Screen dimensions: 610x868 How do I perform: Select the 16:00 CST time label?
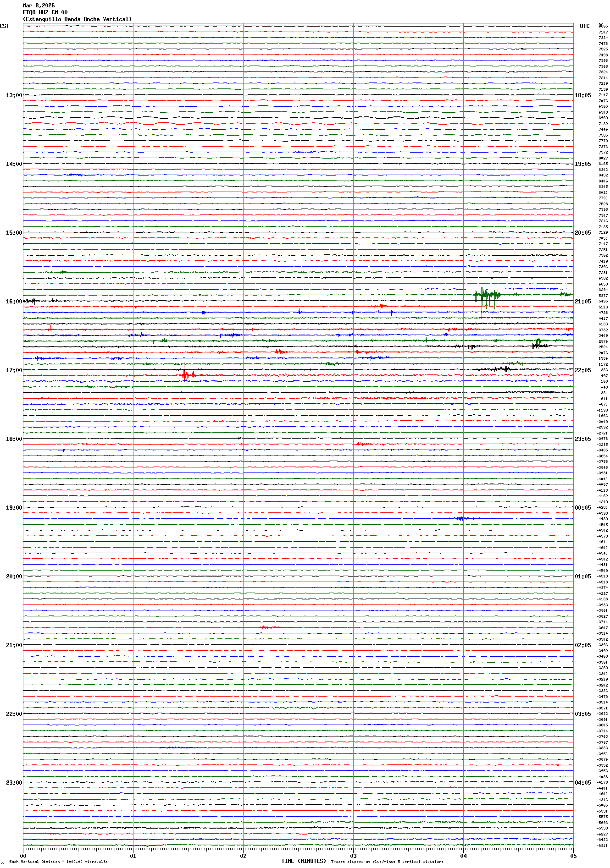[x=14, y=302]
